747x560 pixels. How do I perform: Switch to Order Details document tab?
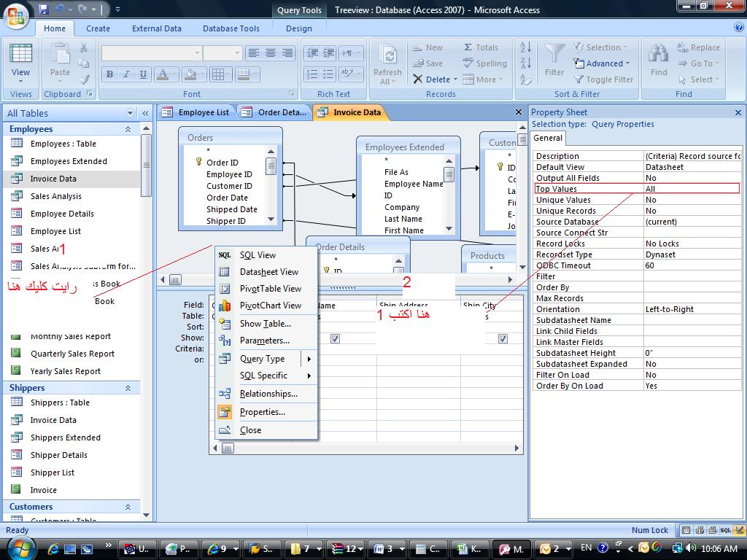275,112
